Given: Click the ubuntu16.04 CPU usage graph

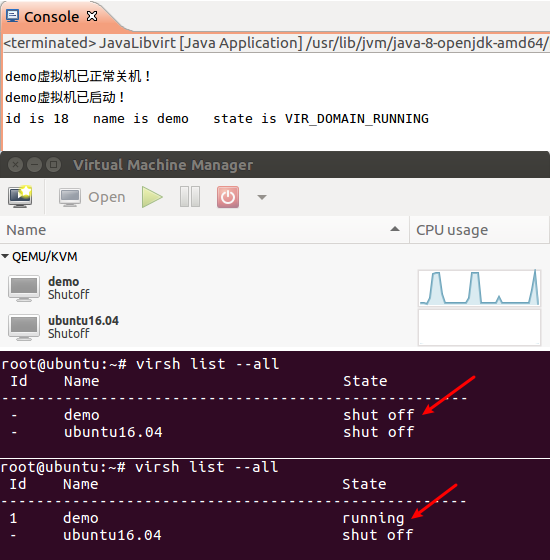Looking at the screenshot, I should [479, 327].
